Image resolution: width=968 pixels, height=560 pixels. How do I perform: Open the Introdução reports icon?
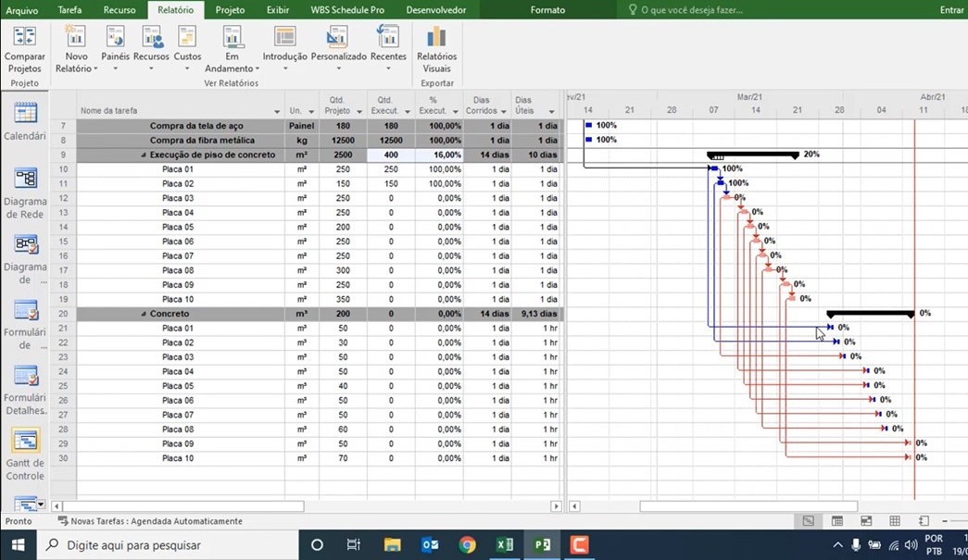[x=284, y=49]
